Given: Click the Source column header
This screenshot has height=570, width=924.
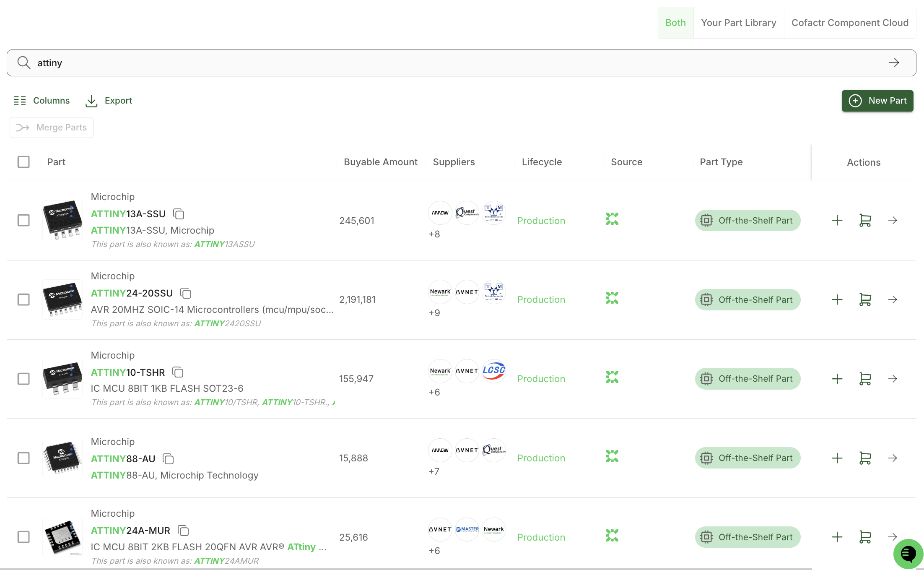Looking at the screenshot, I should 626,162.
